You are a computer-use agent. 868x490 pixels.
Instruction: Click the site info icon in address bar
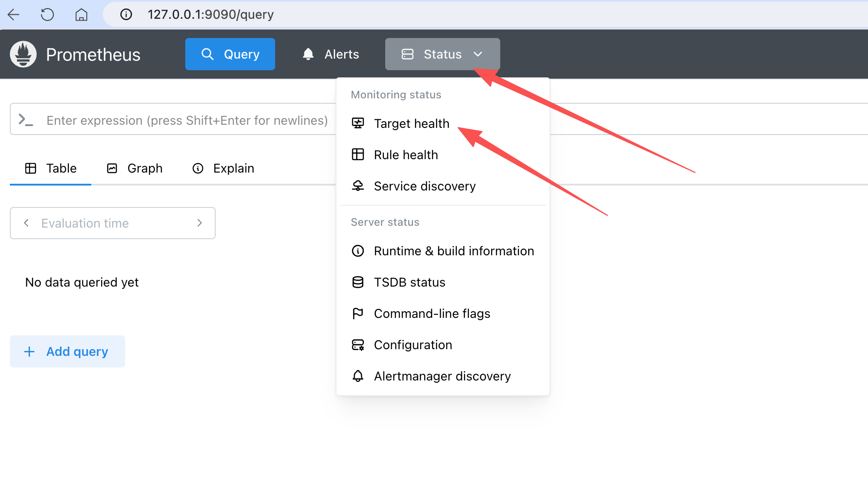click(x=126, y=15)
